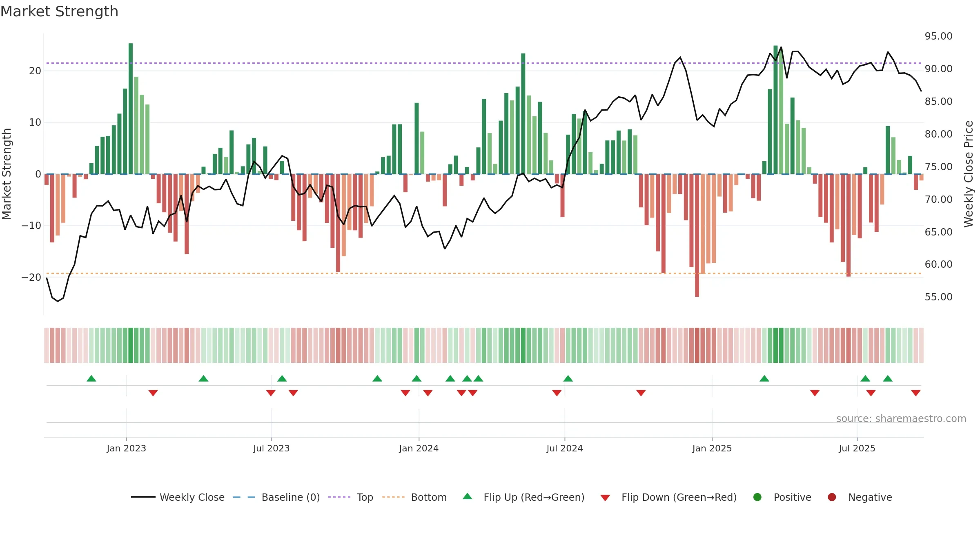Select the last flip-down marker at chart end
Image resolution: width=980 pixels, height=551 pixels.
click(x=916, y=393)
